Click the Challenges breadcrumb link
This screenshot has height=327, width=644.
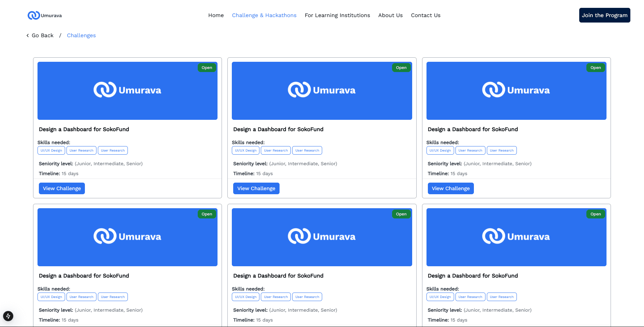[x=81, y=35]
